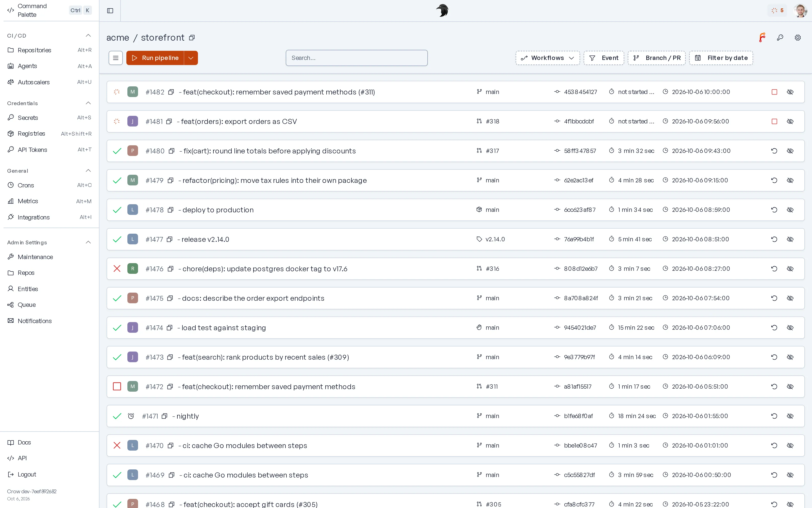Go to Metrics page
The height and width of the screenshot is (508, 812).
pyautogui.click(x=49, y=201)
